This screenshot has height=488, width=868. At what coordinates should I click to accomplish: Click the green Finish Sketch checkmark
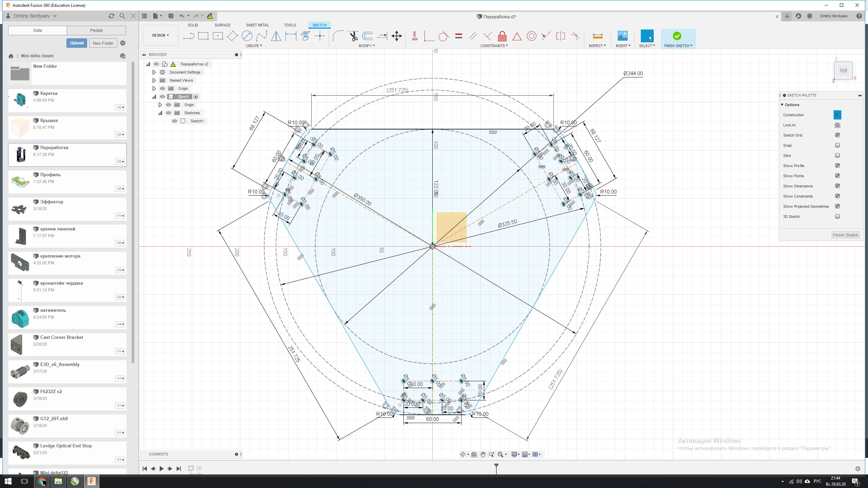pos(677,36)
